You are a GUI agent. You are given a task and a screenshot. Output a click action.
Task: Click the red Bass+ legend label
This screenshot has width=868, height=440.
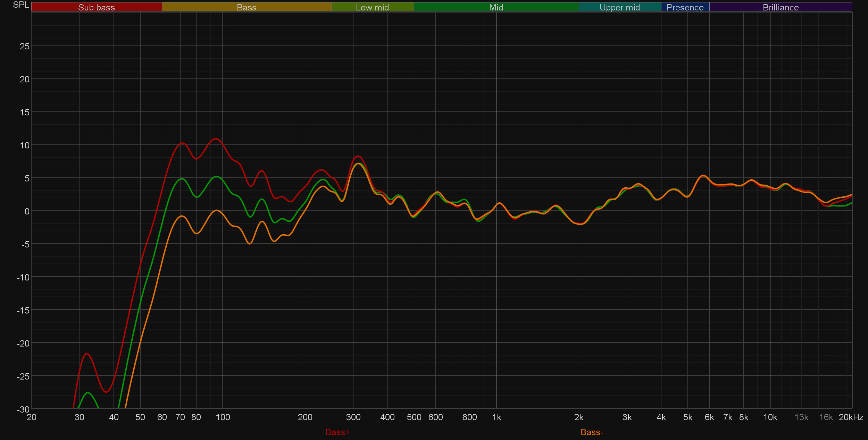[338, 432]
